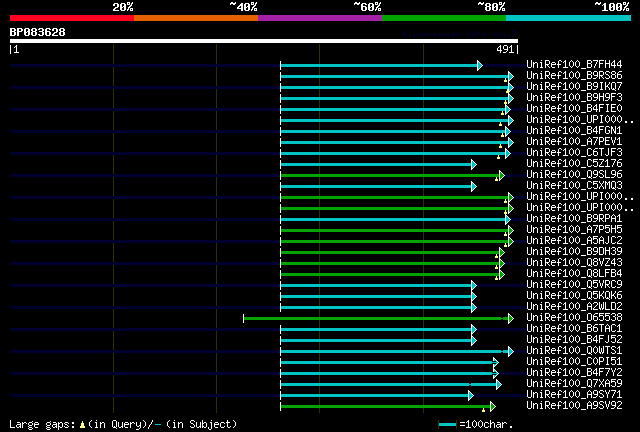This screenshot has width=640, height=432.
Task: Click the orange ~40% identity color segment
Action: point(196,18)
